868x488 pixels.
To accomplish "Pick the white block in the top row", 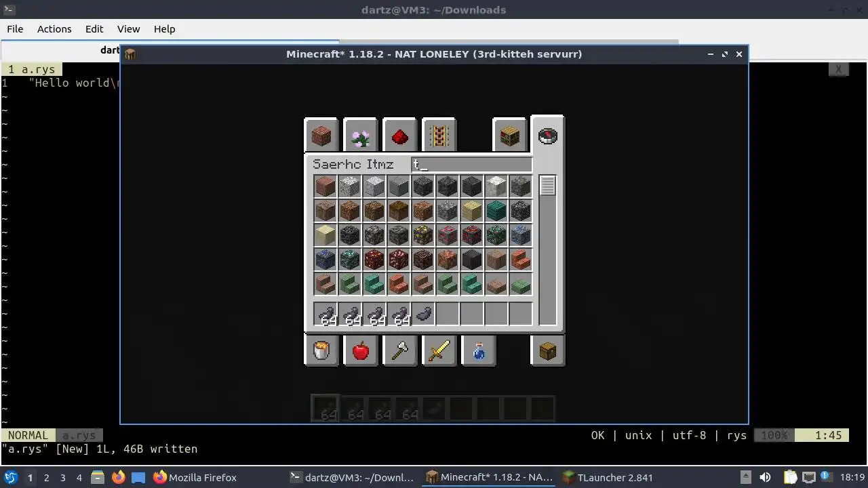I will 496,186.
